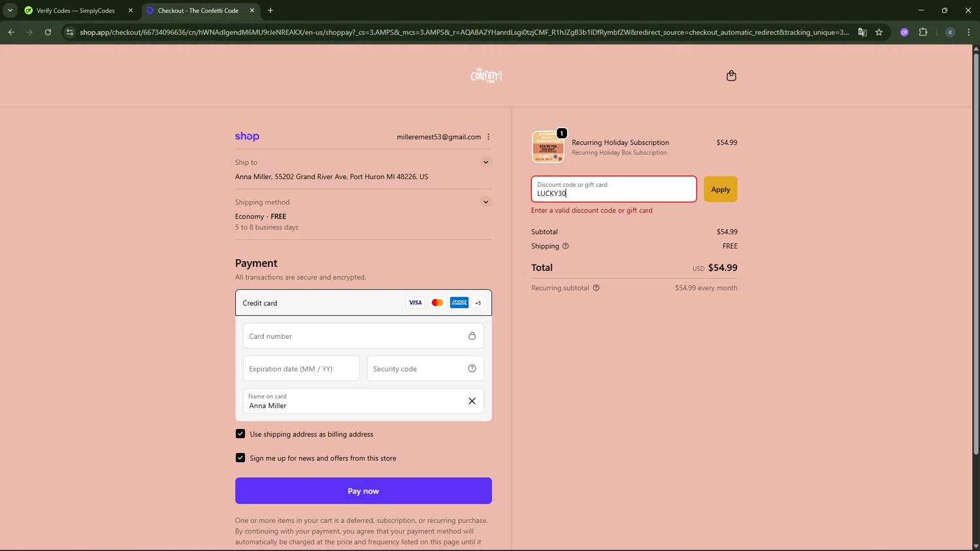Click the Shop Pay logo

[247, 136]
